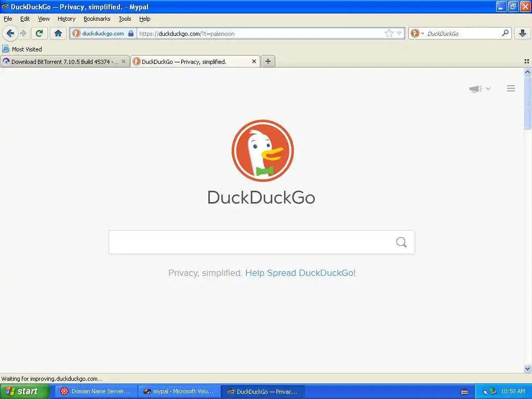Go to the browser home page
The image size is (532, 399).
pos(58,33)
